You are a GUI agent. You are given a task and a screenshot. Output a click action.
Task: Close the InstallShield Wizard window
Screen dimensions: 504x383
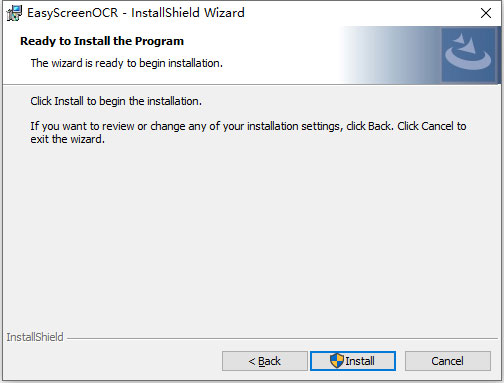tap(486, 13)
